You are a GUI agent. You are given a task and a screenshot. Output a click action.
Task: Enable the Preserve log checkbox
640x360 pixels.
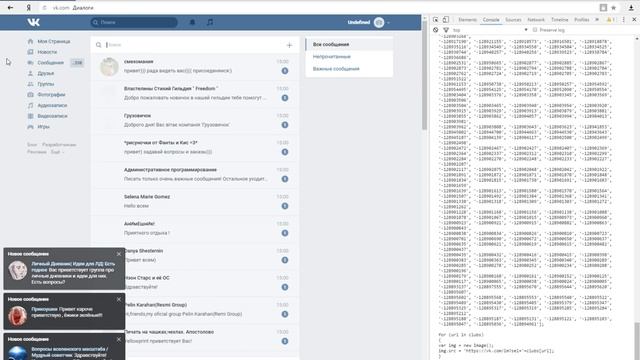[535, 30]
